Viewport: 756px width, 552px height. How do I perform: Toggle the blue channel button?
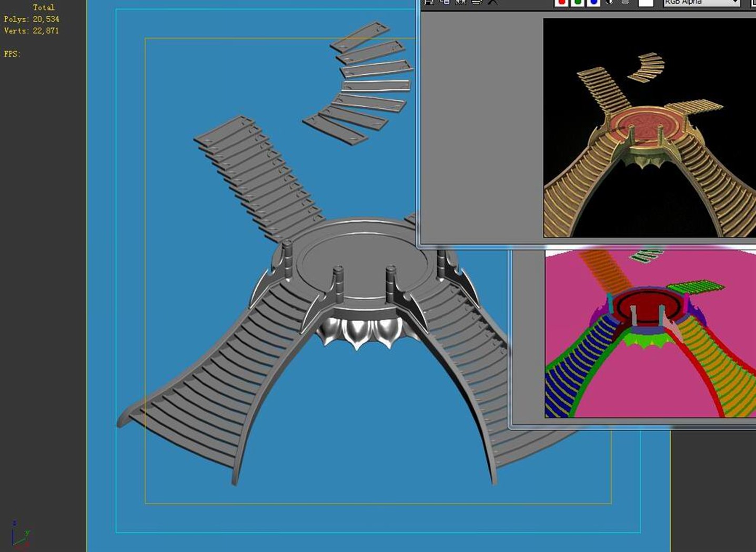click(x=593, y=3)
